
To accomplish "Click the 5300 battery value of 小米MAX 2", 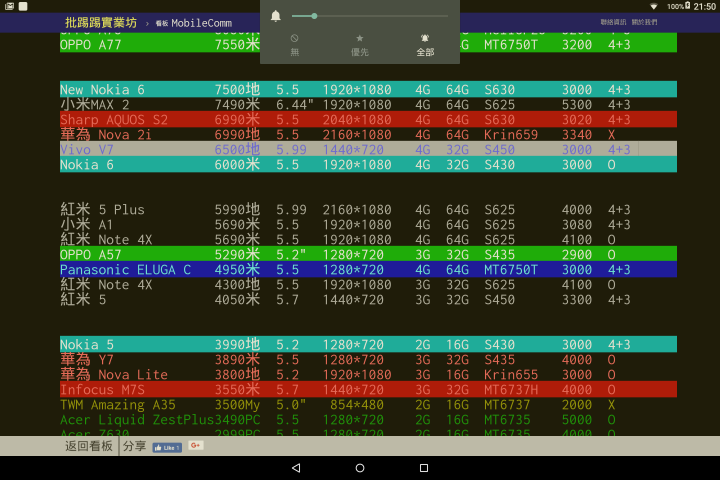I will pyautogui.click(x=577, y=105).
